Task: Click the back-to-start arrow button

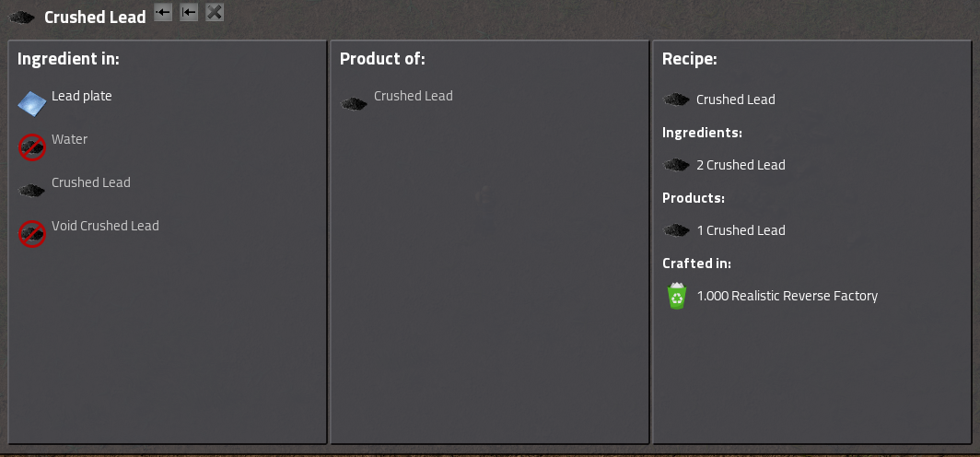Action: 189,12
